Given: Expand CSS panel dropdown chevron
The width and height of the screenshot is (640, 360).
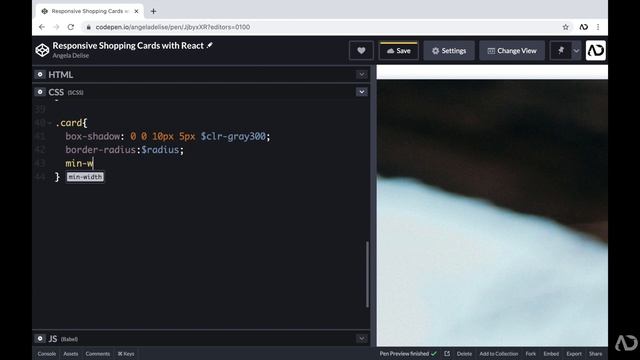Looking at the screenshot, I should coord(362,92).
